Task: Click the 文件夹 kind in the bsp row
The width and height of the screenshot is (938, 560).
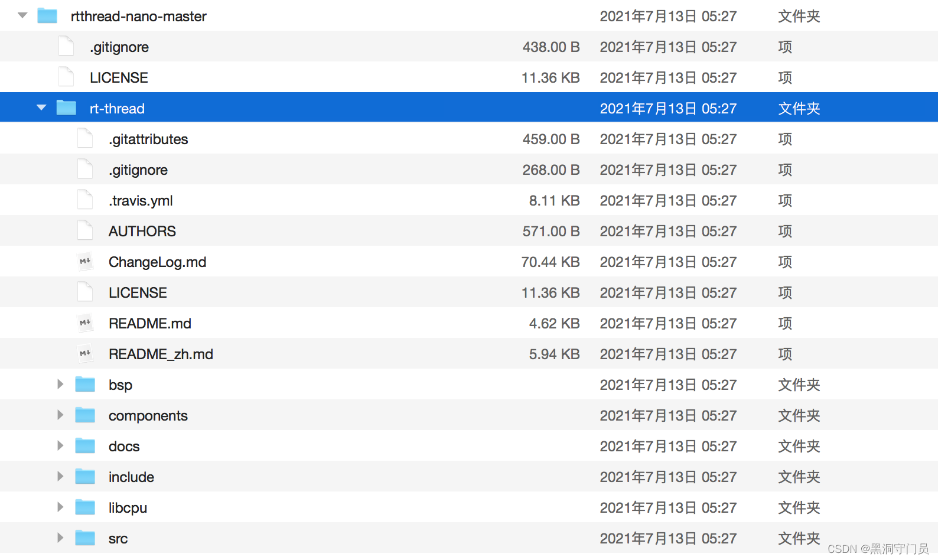Action: (x=799, y=385)
